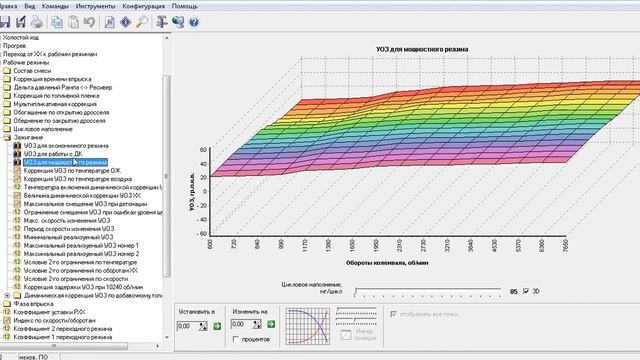The image size is (640, 360).
Task: Open the Вид menu
Action: [29, 6]
